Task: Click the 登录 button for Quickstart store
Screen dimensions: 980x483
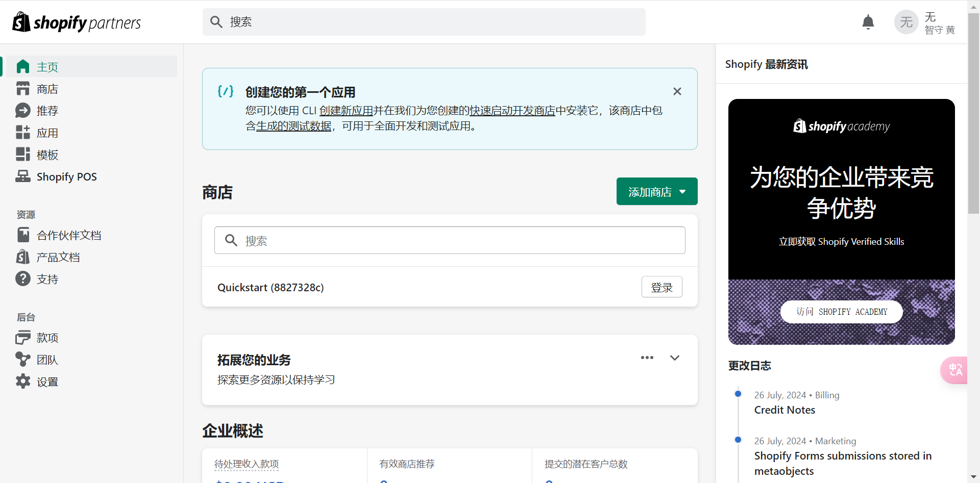Action: point(662,287)
